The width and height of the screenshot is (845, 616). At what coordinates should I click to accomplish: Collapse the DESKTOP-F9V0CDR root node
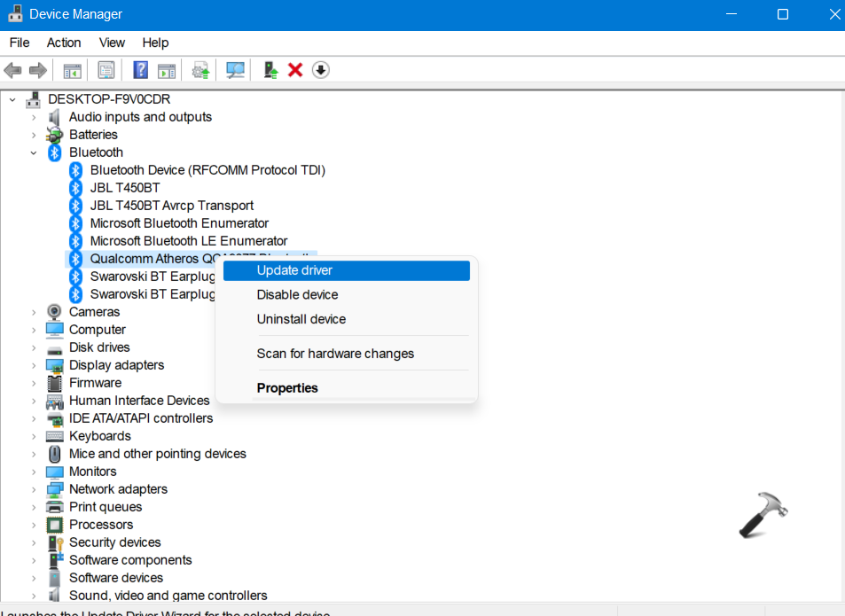click(x=12, y=99)
